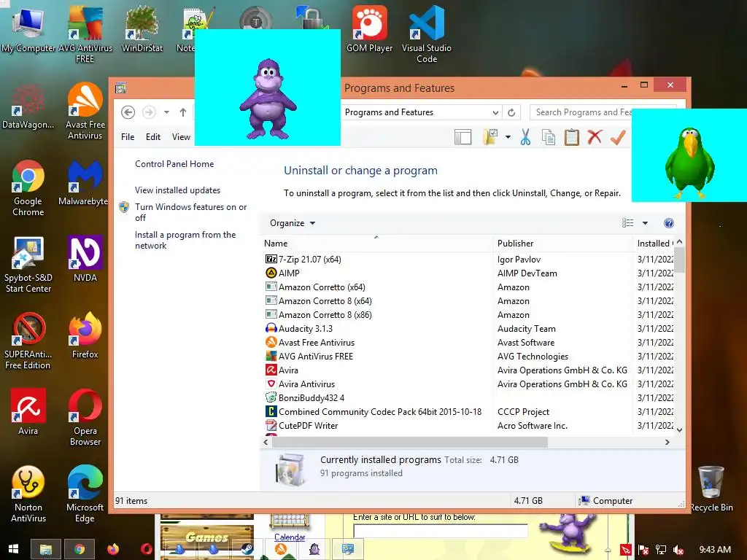This screenshot has height=560, width=747.
Task: Open the Edit menu
Action: pyautogui.click(x=153, y=136)
